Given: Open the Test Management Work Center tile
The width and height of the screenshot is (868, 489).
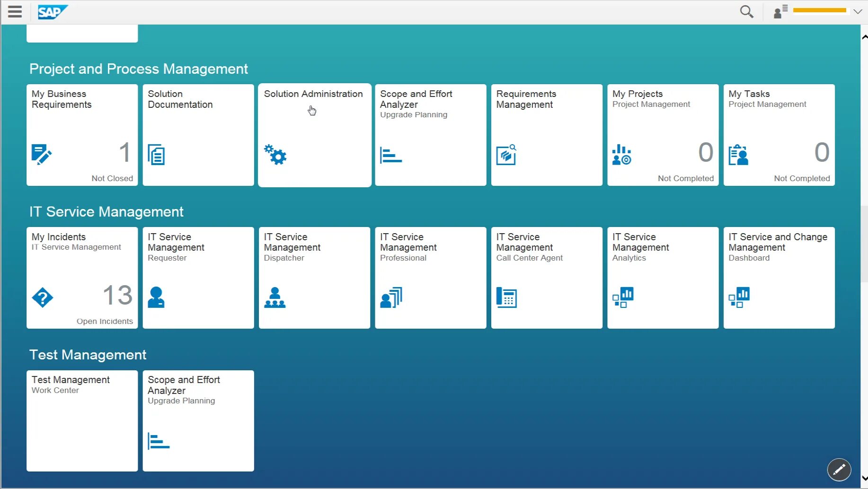Looking at the screenshot, I should tap(82, 420).
